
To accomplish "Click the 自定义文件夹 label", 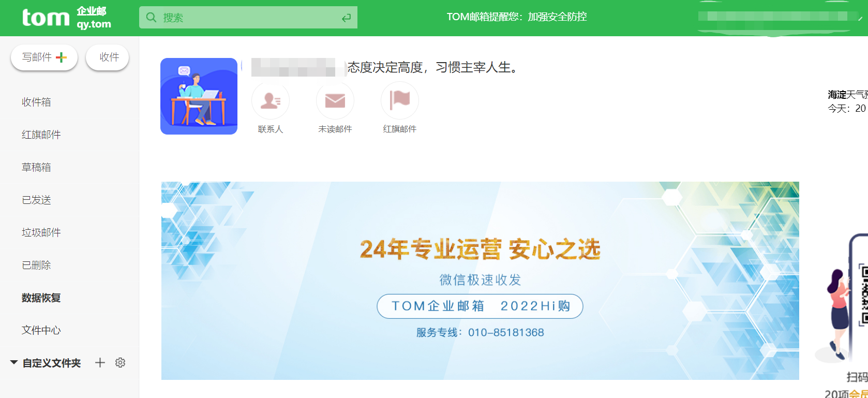I will pyautogui.click(x=52, y=363).
